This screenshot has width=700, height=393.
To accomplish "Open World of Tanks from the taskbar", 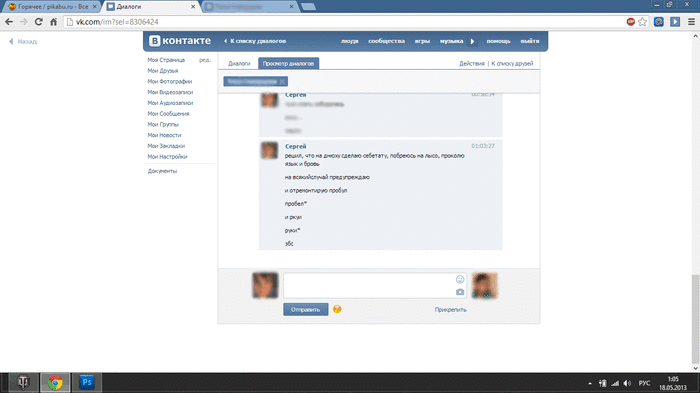I will click(23, 383).
